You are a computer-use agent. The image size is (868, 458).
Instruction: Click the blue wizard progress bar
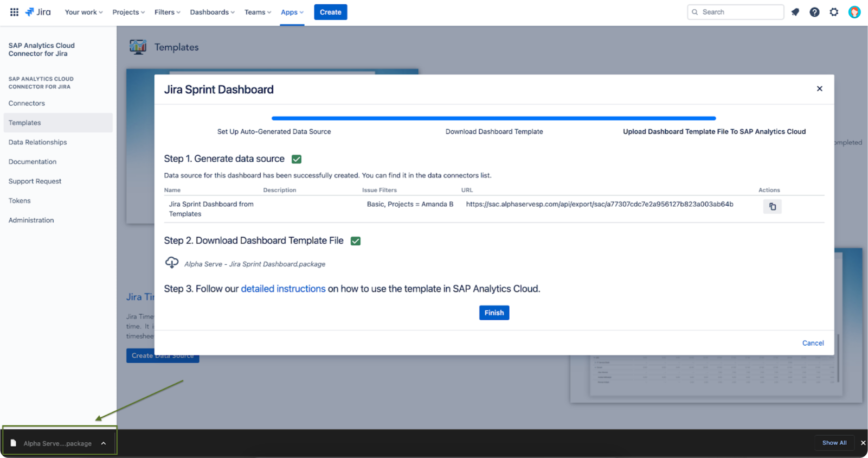[493, 118]
